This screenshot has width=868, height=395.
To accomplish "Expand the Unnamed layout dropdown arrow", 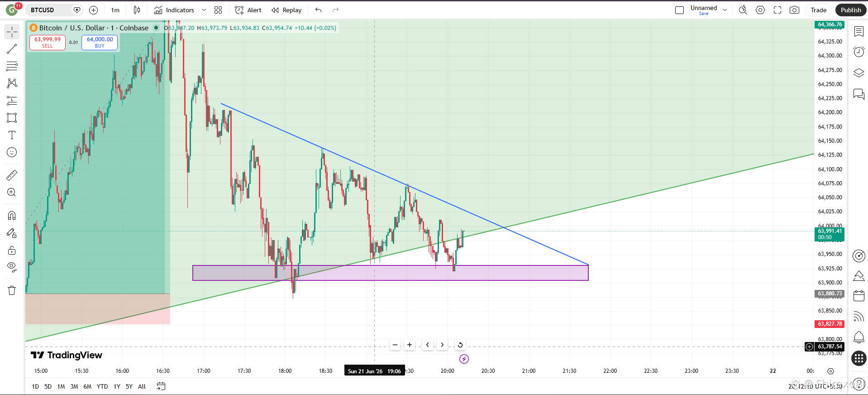I will click(x=725, y=10).
